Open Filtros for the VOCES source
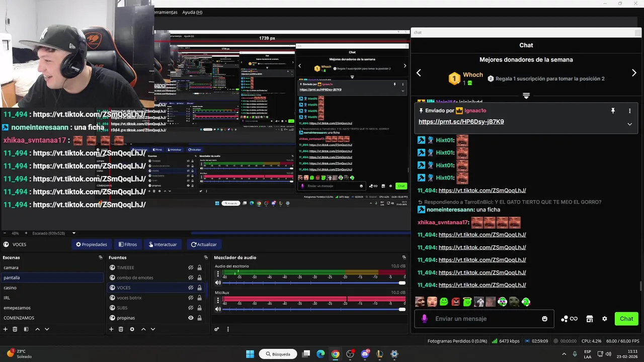This screenshot has width=644, height=362. point(128,244)
